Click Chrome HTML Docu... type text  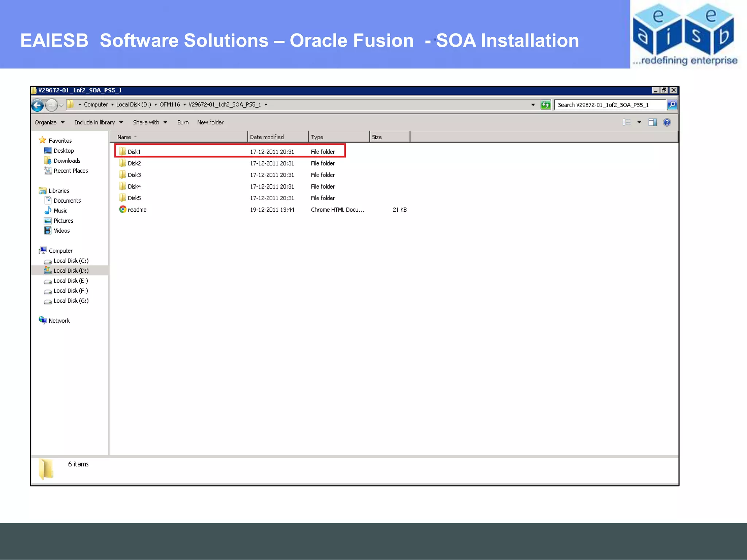tap(337, 210)
